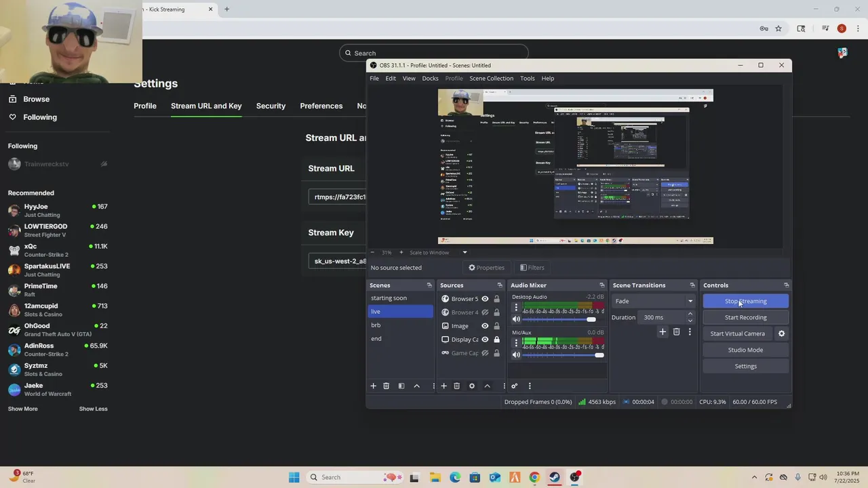Lock the Browser 5 source

[x=496, y=299]
